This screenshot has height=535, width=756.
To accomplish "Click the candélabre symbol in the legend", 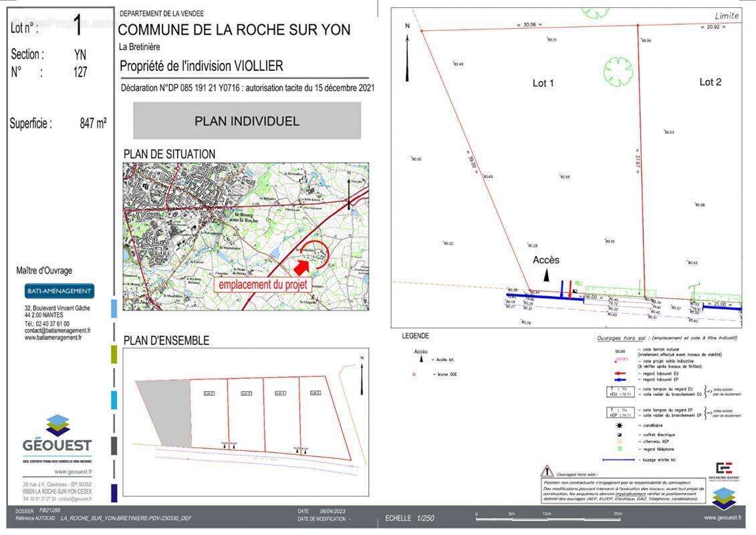I will 620,425.
